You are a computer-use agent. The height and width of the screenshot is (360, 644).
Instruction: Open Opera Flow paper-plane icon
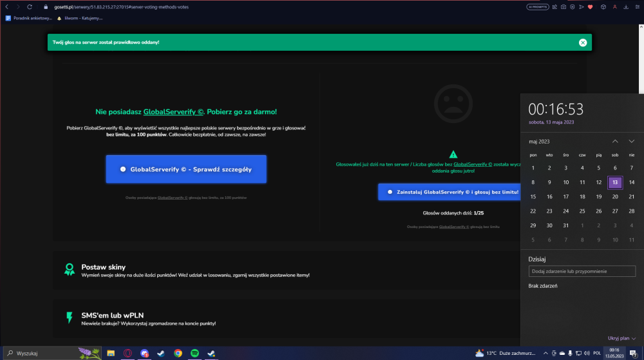coord(581,7)
